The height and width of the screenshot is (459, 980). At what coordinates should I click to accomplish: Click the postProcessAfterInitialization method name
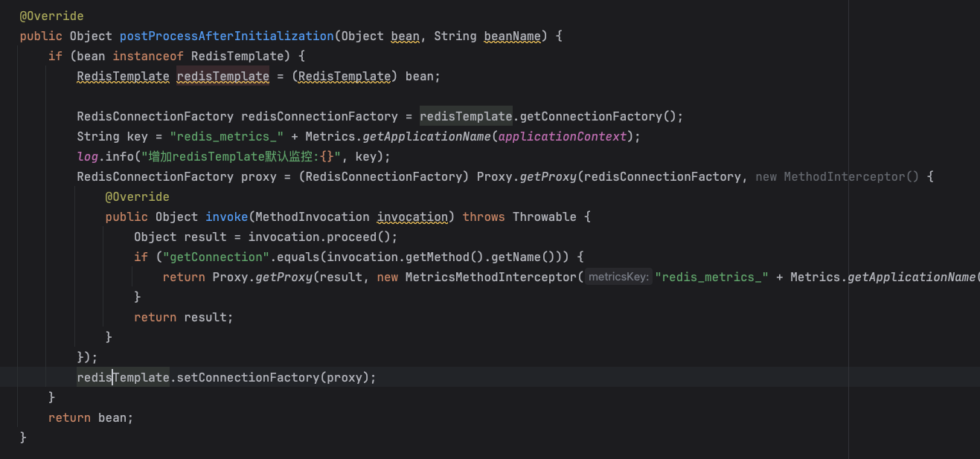coord(227,36)
